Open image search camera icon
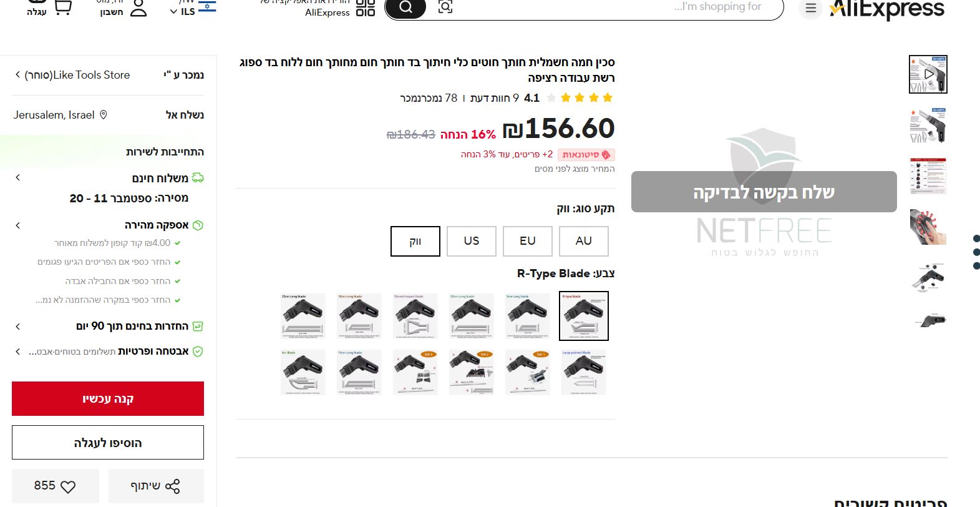Screen dimensions: 980x507 click(445, 7)
